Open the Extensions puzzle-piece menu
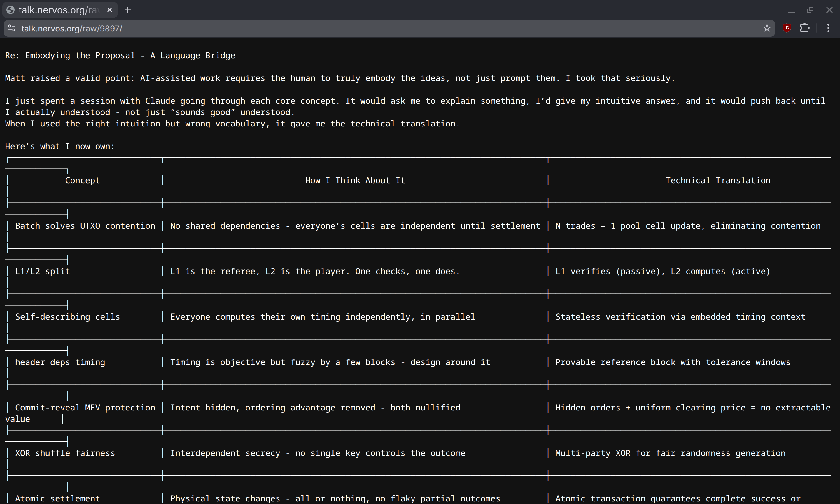Viewport: 840px width, 504px height. click(804, 28)
